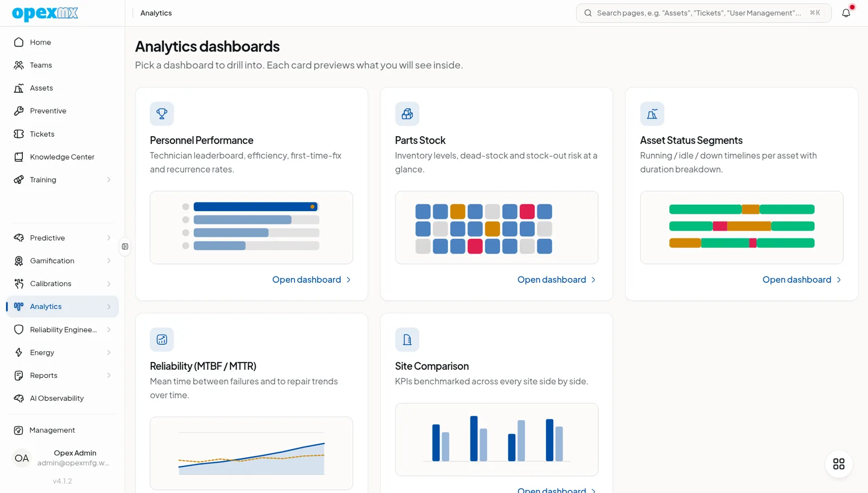
Task: Click the Site Comparison bar chart preview
Action: pyautogui.click(x=496, y=440)
